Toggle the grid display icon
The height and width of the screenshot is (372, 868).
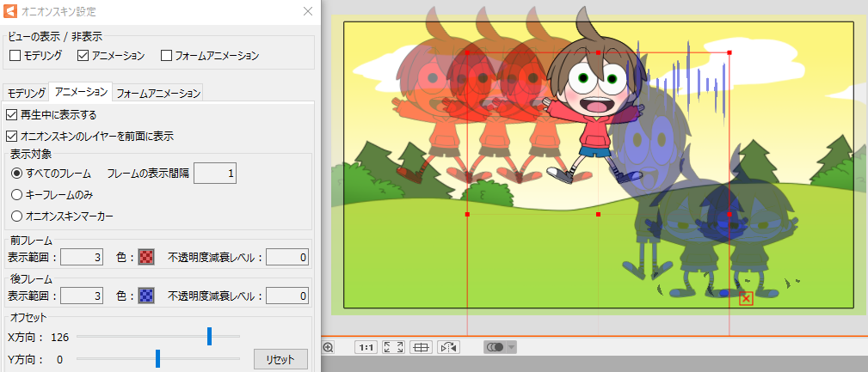click(x=421, y=347)
